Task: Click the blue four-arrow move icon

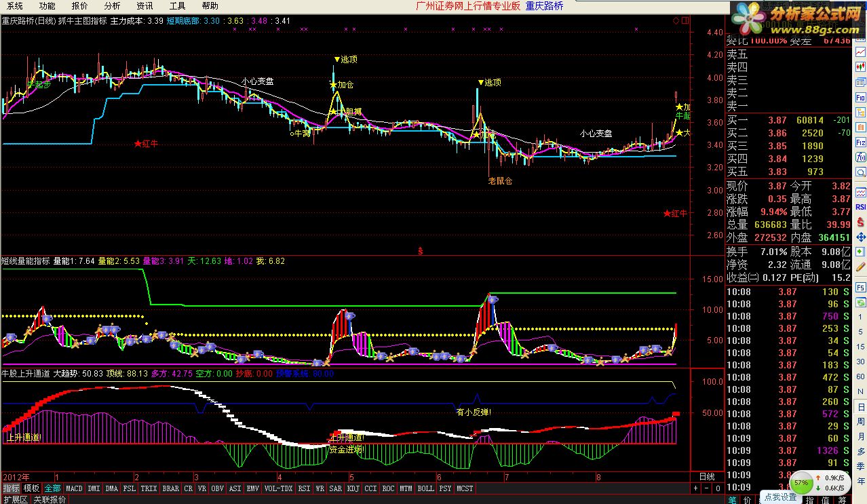Action: tap(860, 237)
